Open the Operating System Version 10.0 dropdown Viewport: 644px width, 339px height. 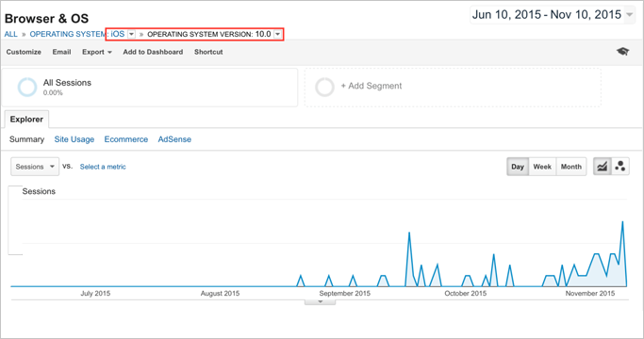coord(278,34)
